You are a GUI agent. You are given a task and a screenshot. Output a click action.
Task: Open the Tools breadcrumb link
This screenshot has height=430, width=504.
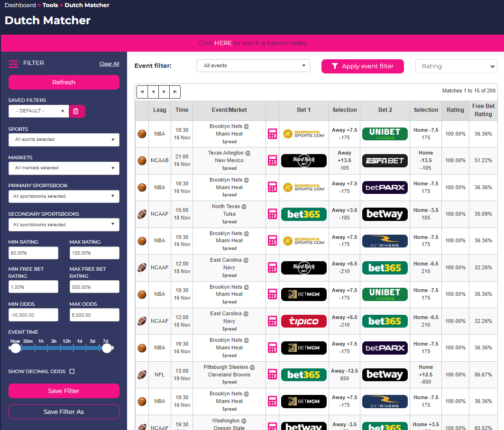tap(50, 5)
